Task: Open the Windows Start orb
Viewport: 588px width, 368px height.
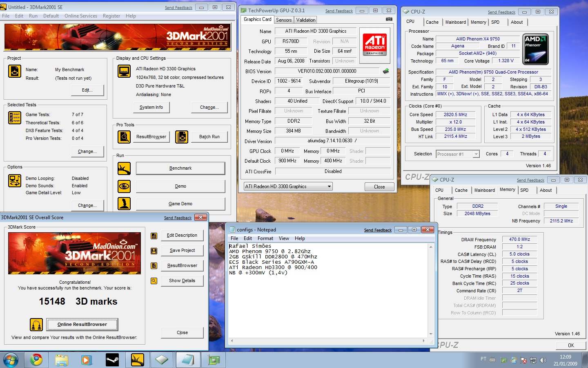Action: pos(11,360)
